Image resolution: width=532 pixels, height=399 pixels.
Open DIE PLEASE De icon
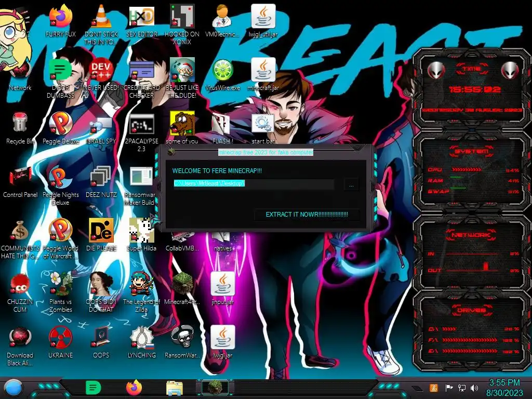tap(101, 231)
